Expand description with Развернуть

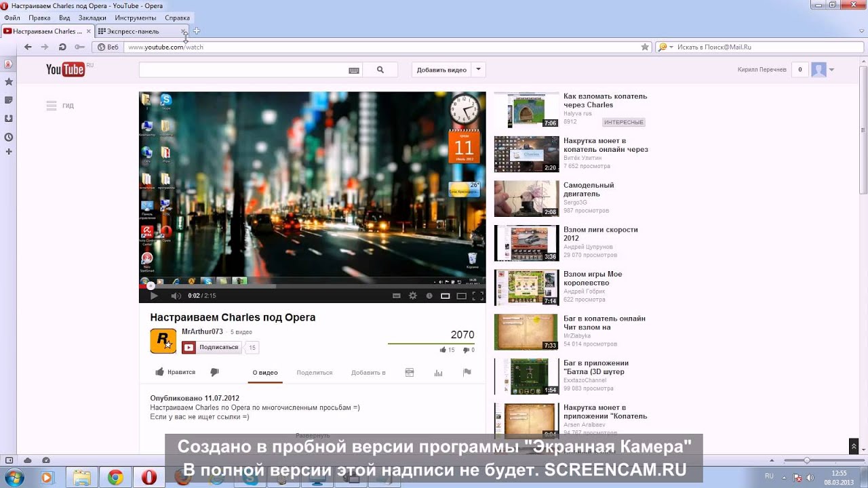(x=313, y=435)
